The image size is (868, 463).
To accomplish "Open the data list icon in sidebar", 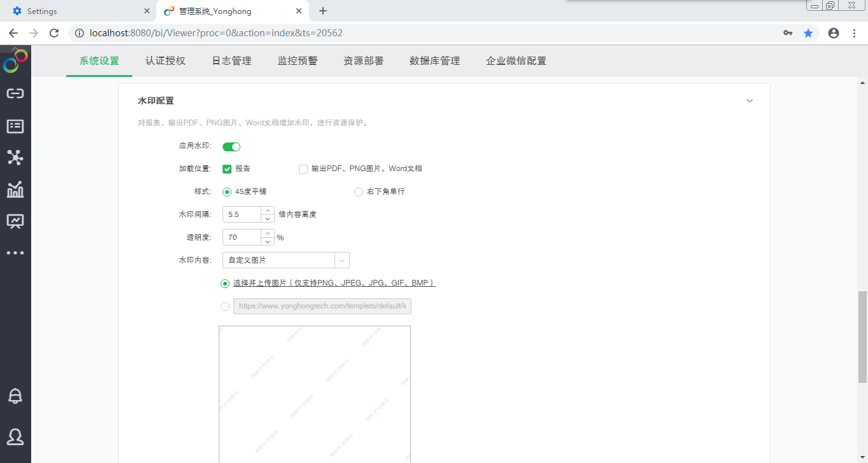I will [15, 126].
